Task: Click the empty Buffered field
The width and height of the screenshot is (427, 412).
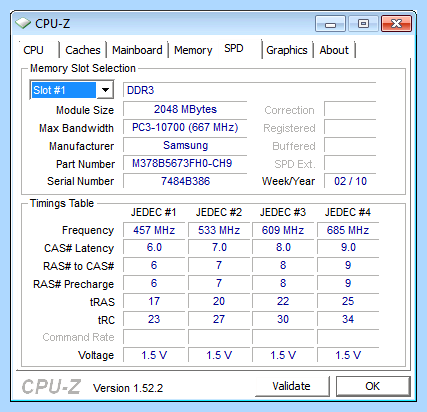Action: click(x=350, y=145)
